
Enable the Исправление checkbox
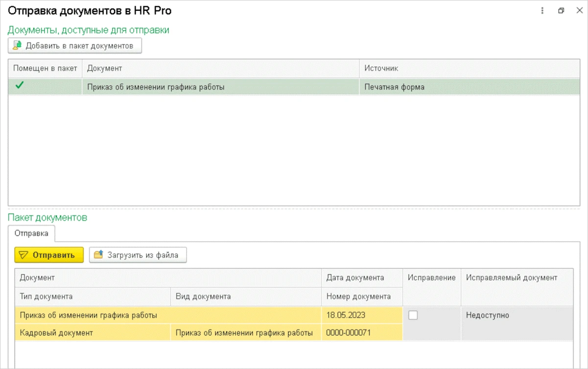coord(413,316)
